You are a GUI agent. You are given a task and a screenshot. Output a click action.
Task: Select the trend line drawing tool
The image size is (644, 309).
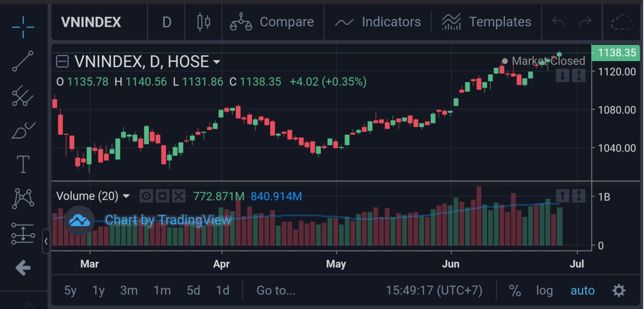pos(23,61)
